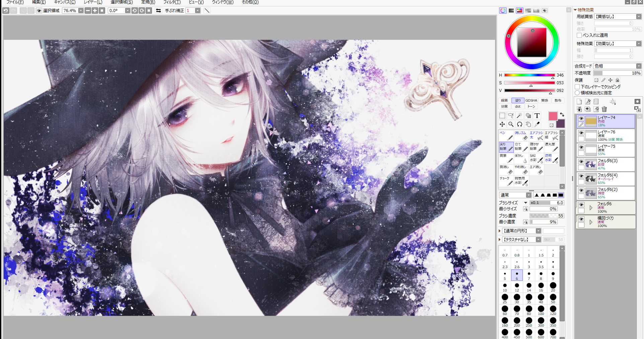644x339 pixels.
Task: Select the hand pan tool
Action: pyautogui.click(x=528, y=124)
